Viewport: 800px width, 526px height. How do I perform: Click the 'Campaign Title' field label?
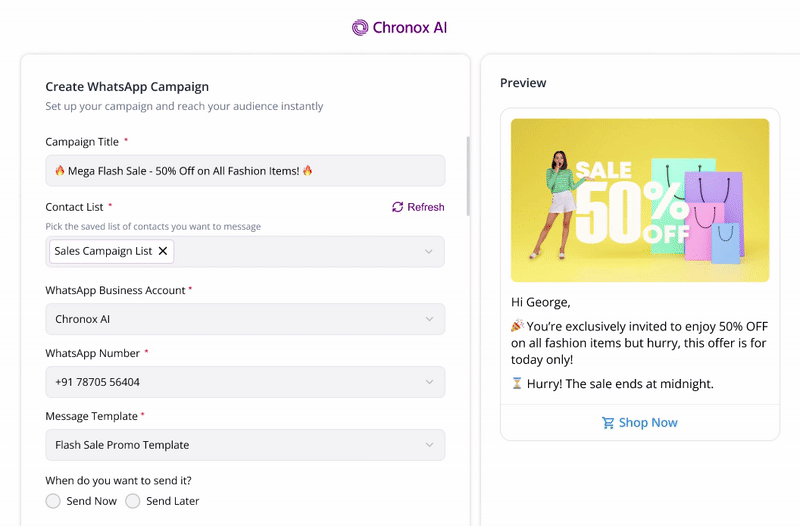(x=82, y=142)
